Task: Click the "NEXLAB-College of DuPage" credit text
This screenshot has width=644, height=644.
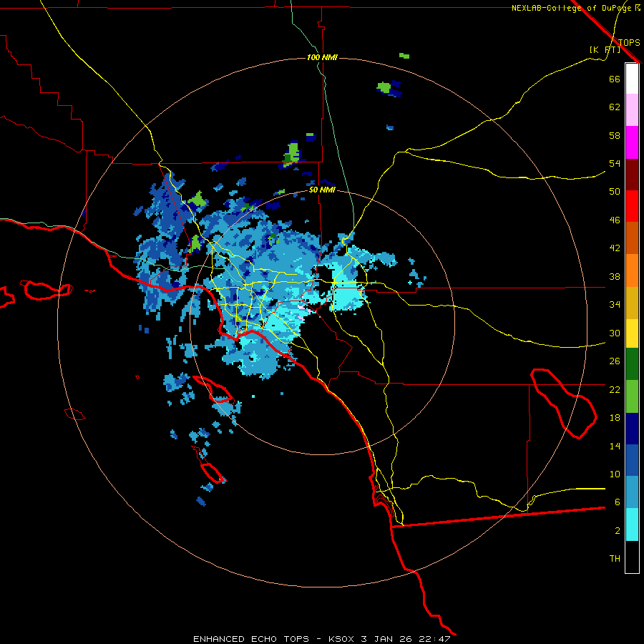Action: [571, 8]
